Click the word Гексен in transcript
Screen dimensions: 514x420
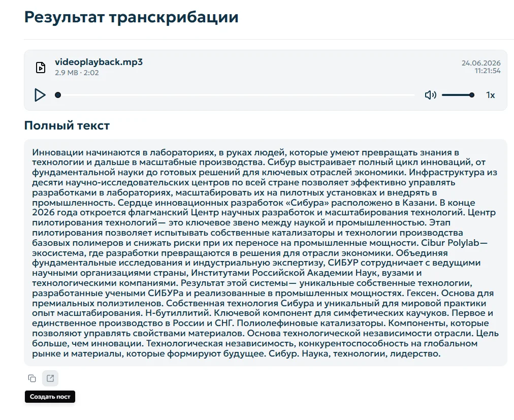click(x=422, y=293)
